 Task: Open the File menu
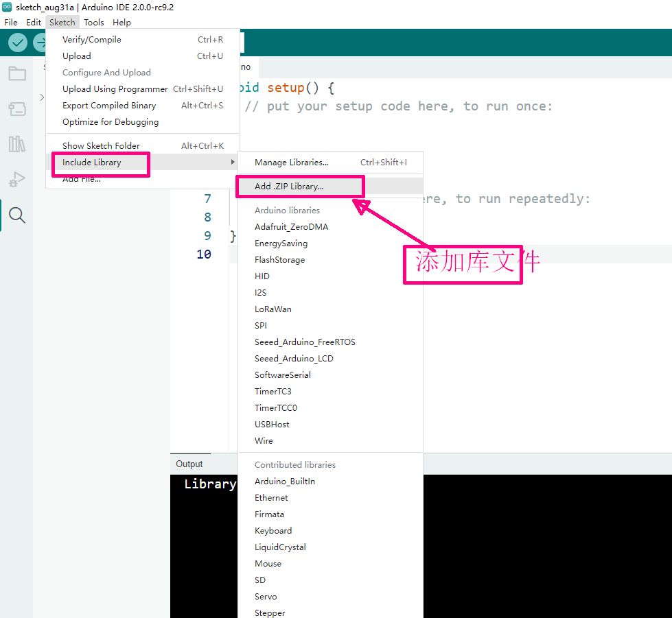11,22
